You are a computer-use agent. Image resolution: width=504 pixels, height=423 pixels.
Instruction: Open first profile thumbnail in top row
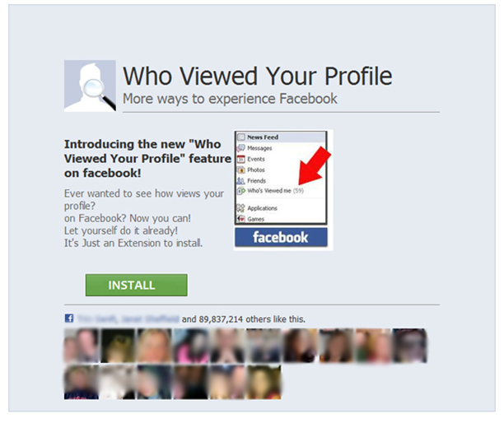[x=82, y=346]
